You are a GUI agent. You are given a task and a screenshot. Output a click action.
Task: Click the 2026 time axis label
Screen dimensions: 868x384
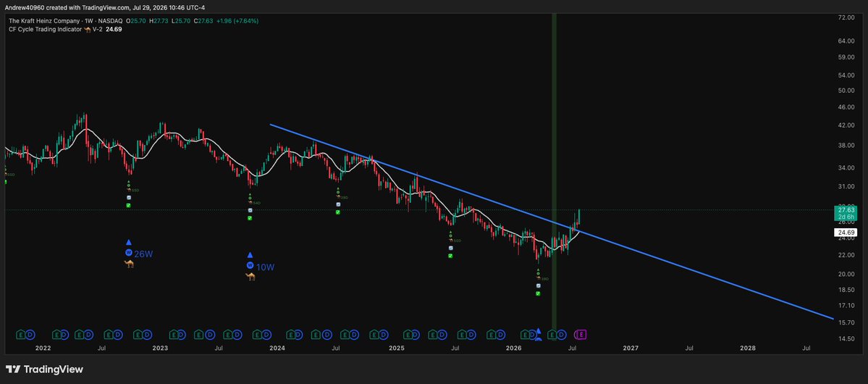(514, 348)
